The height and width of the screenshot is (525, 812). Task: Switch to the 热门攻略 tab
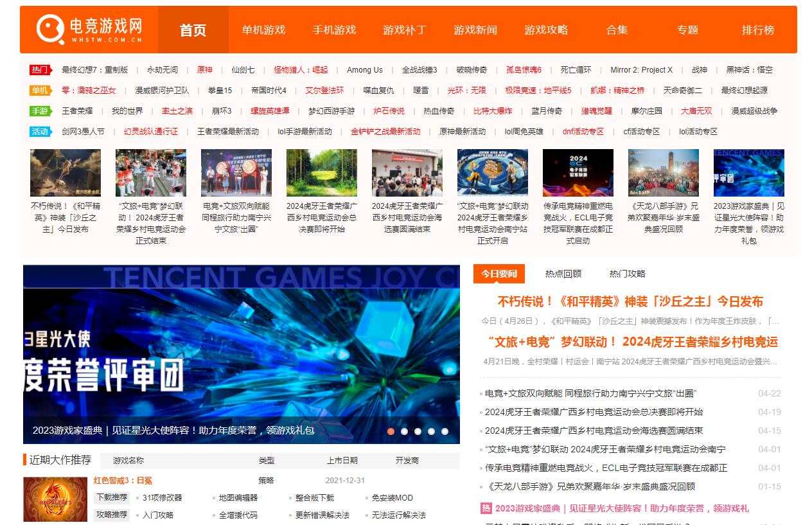tap(628, 273)
